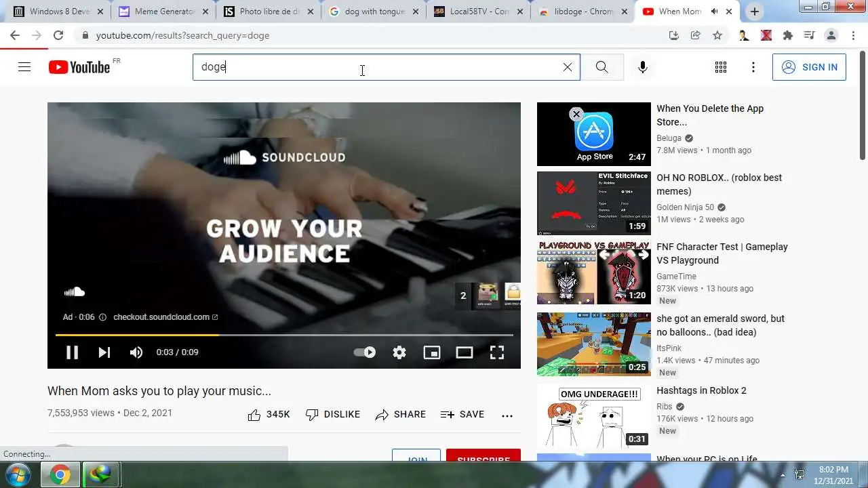Bookmark this page with star
868x488 pixels.
717,35
